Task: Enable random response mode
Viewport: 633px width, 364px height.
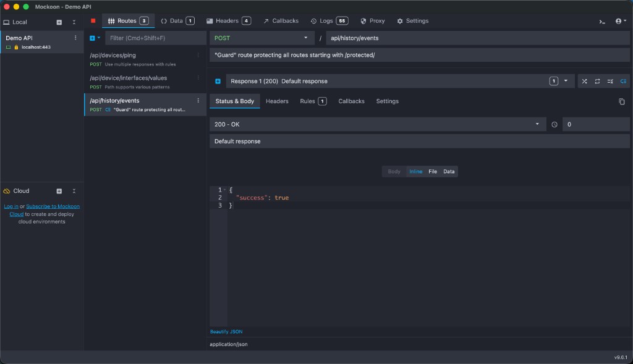Action: (585, 81)
